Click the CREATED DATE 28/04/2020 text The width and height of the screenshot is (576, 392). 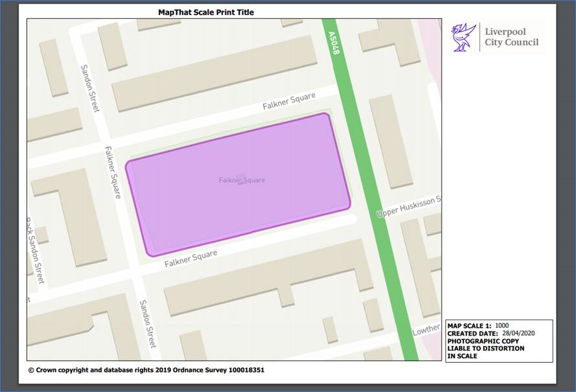490,334
